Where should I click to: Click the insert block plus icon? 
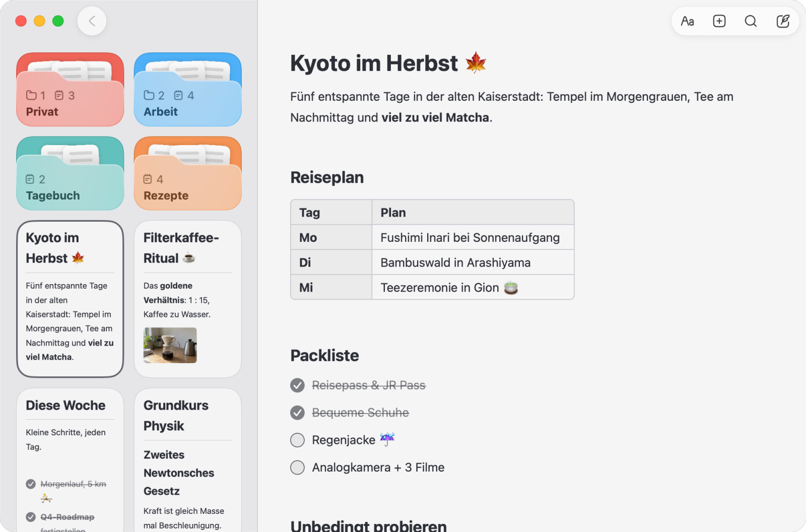point(719,21)
